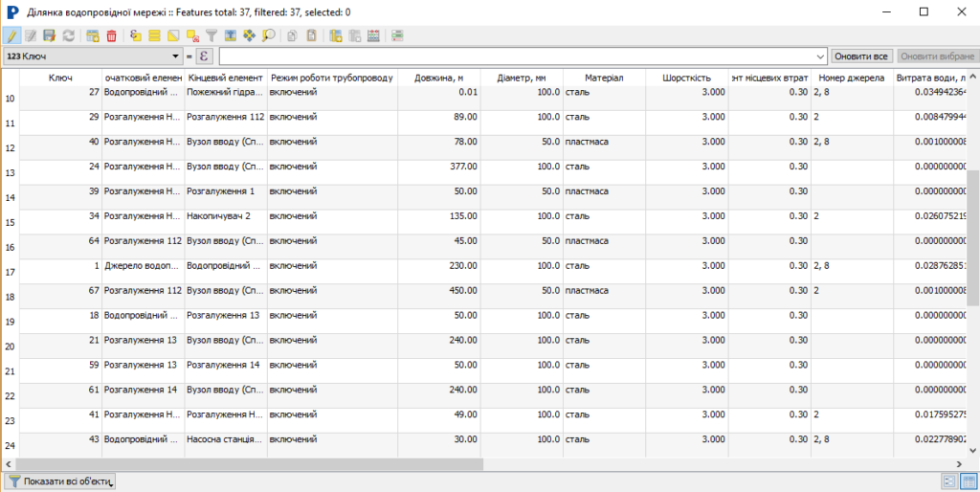Click 'Номер джерела' column header
This screenshot has width=980, height=492.
click(x=852, y=78)
